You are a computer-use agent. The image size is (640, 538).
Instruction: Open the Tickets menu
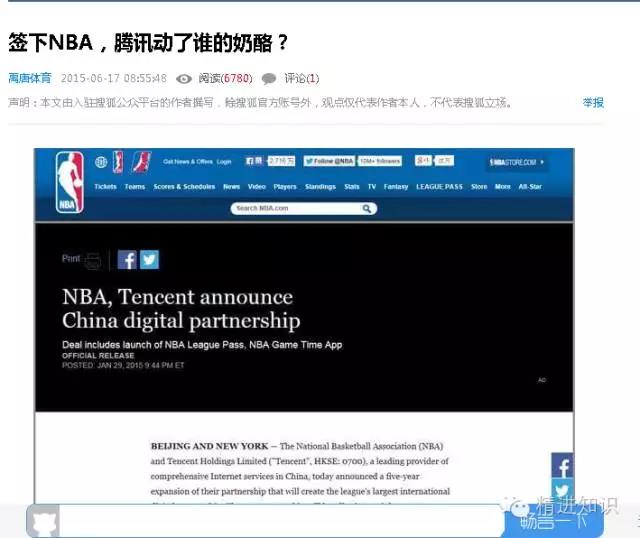coord(105,187)
